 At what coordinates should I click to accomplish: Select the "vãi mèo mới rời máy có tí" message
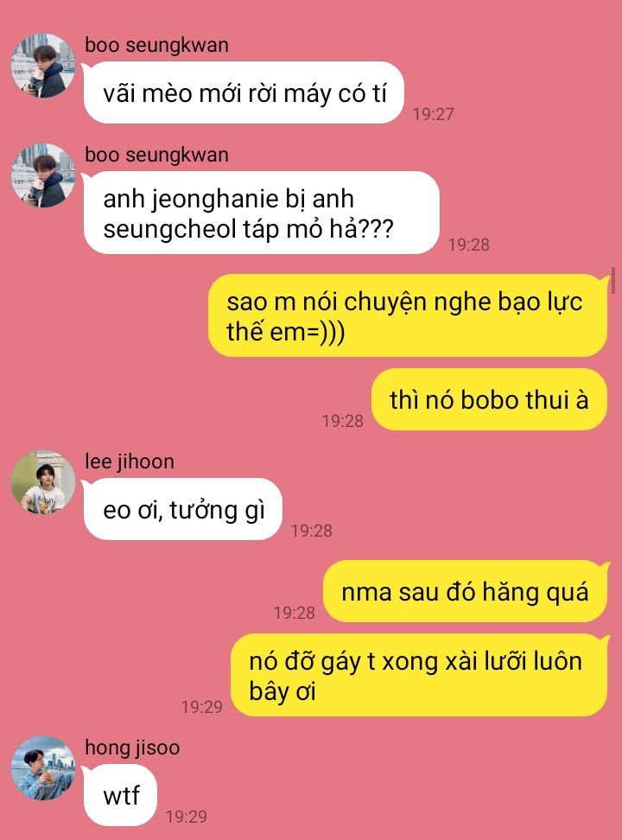[244, 92]
